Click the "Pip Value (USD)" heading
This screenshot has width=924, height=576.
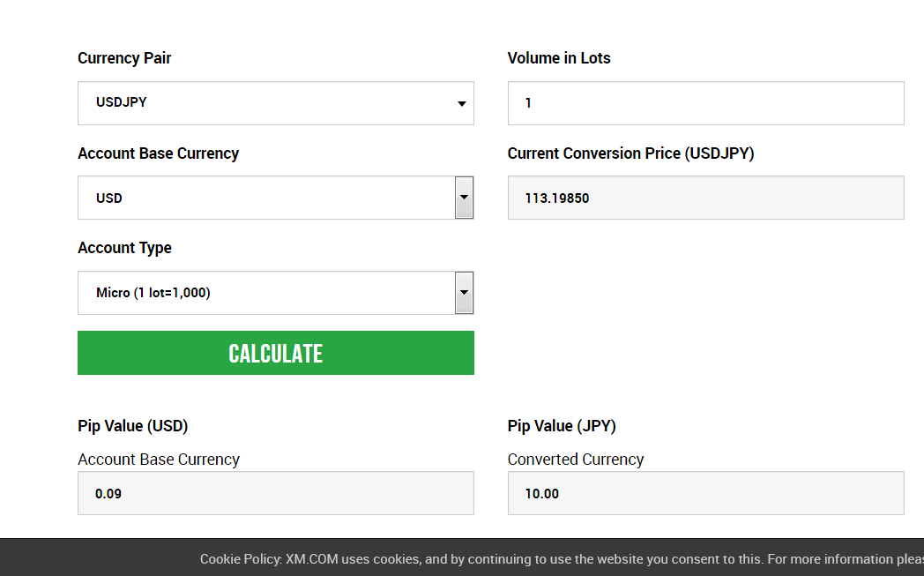(x=132, y=426)
